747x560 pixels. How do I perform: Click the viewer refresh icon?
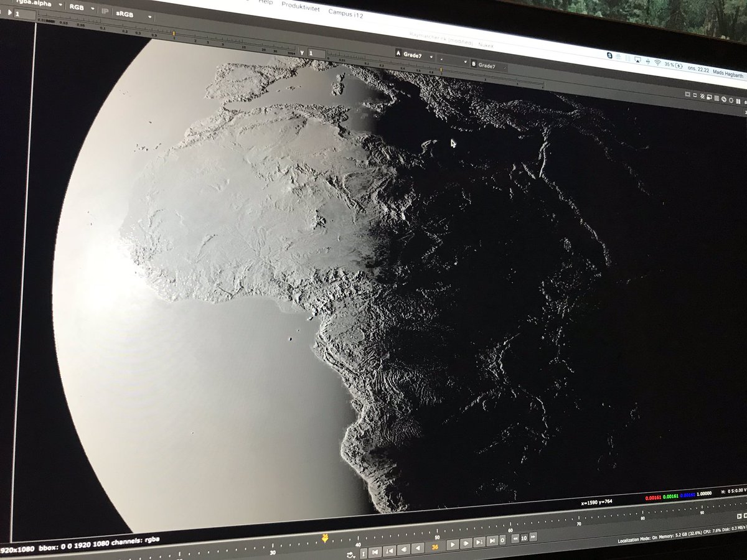tap(724, 99)
